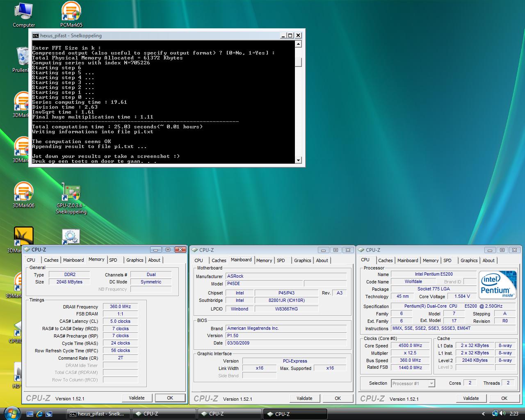
Task: Click the Switch between windows quick launch icon
Action: pos(49,414)
